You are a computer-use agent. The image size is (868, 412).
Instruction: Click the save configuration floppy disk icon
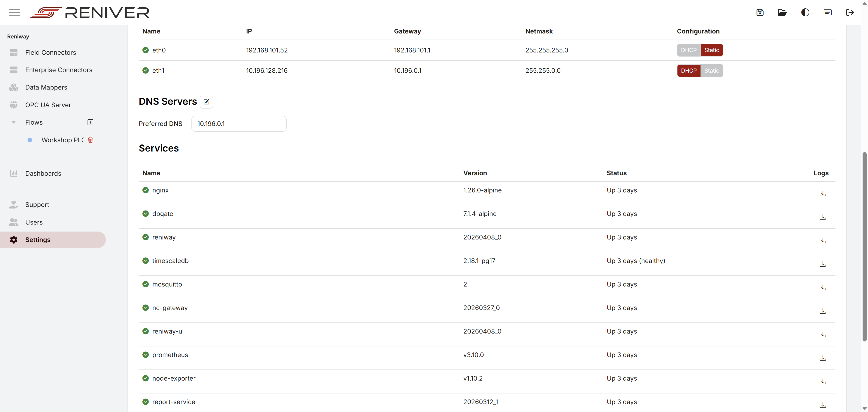pos(760,12)
